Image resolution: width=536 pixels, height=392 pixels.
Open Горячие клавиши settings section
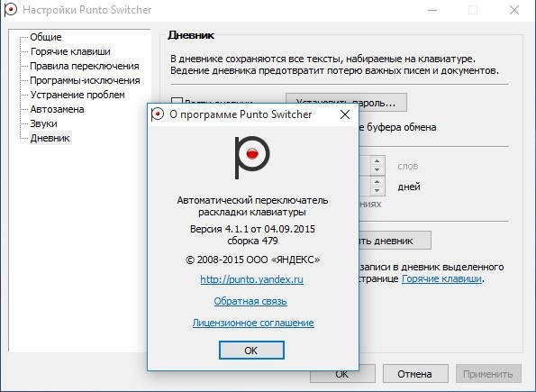point(70,51)
